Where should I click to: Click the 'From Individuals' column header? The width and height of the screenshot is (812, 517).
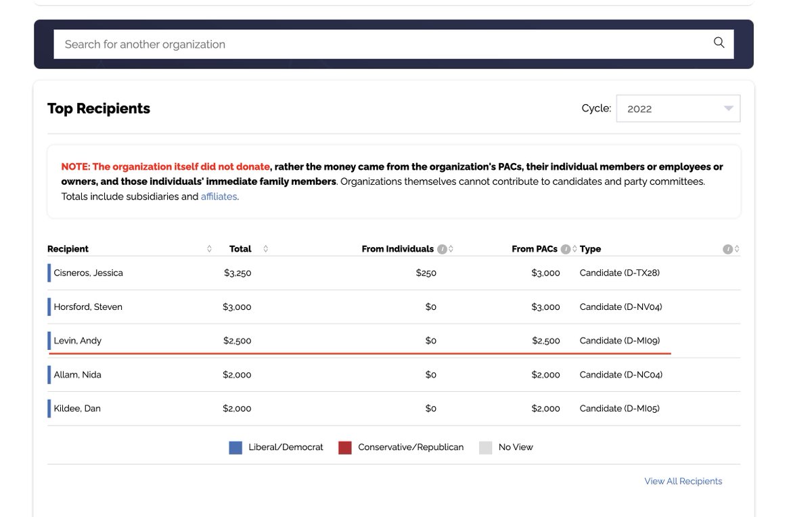coord(398,249)
